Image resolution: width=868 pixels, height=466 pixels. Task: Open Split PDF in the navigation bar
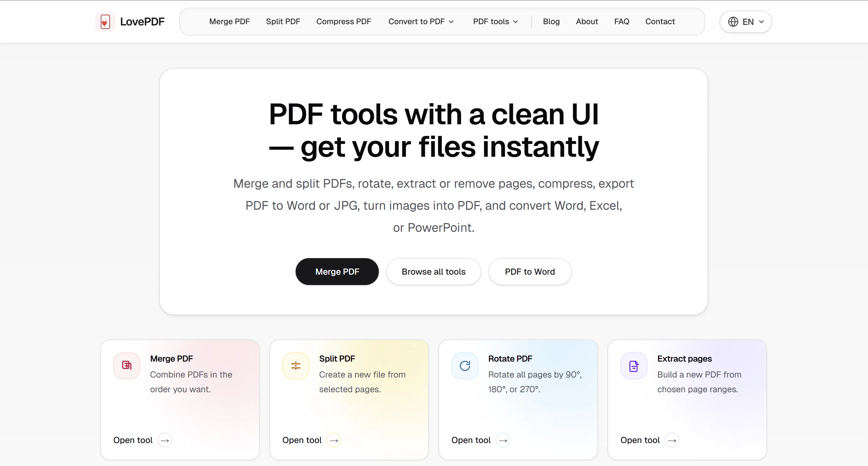click(283, 21)
